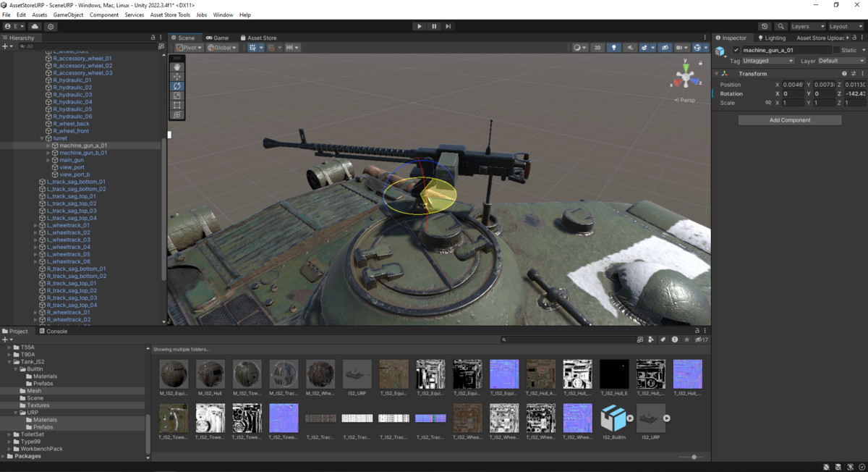Click the Add Component button
The image size is (868, 472).
pyautogui.click(x=789, y=119)
